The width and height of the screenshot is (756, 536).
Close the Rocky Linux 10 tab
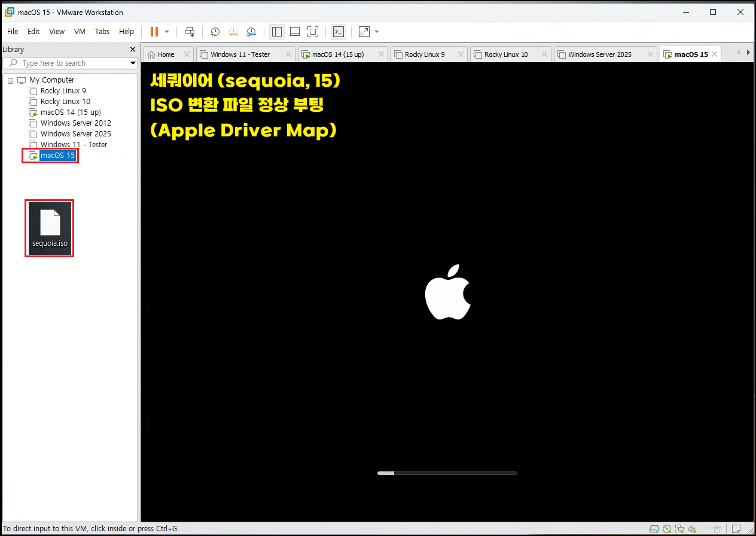pyautogui.click(x=544, y=54)
